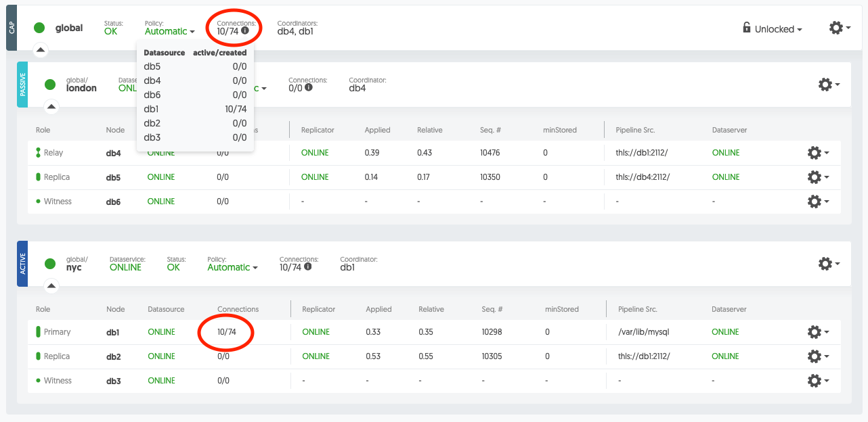Screen dimensions: 868x422
Task: Click the london service gear icon
Action: point(829,85)
